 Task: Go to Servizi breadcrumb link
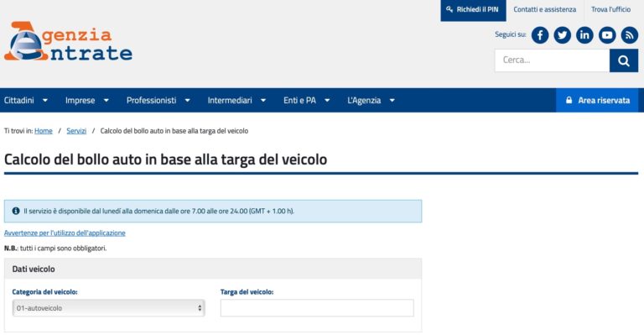pyautogui.click(x=76, y=131)
